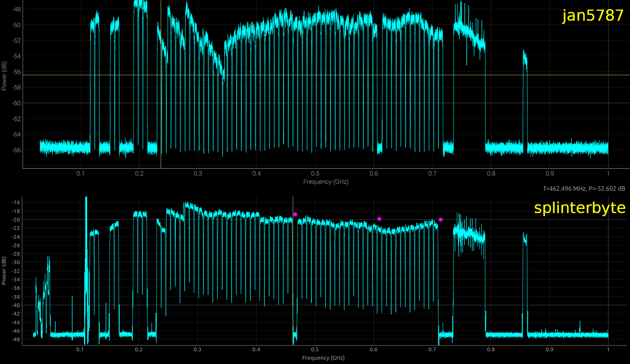Click the -16 tick on bottom plot's y-axis

[16, 203]
